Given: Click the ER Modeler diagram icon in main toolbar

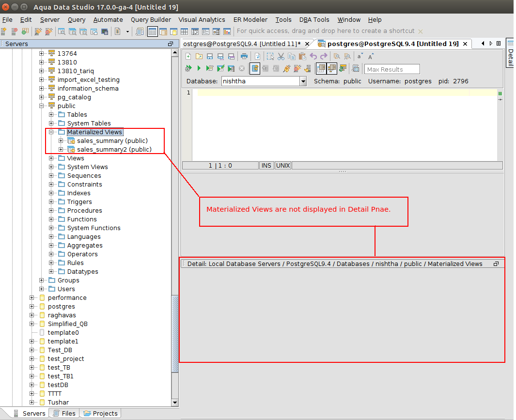Looking at the screenshot, I should [x=216, y=31].
